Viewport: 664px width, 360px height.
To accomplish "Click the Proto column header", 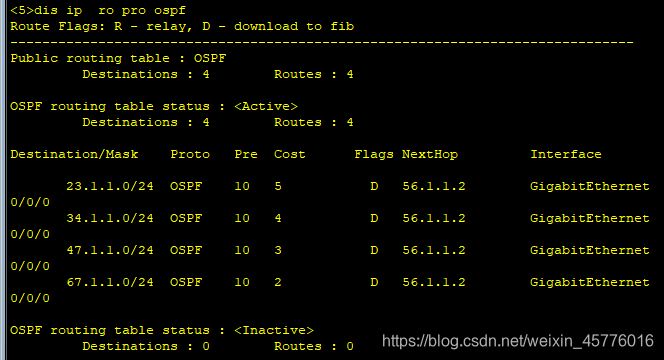I will (x=190, y=154).
